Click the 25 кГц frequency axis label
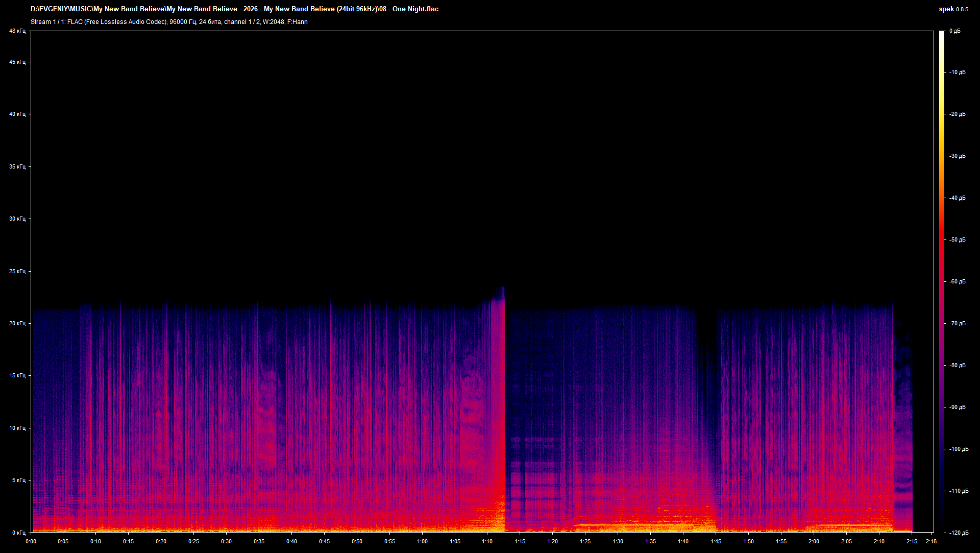This screenshot has width=980, height=553. coord(17,271)
